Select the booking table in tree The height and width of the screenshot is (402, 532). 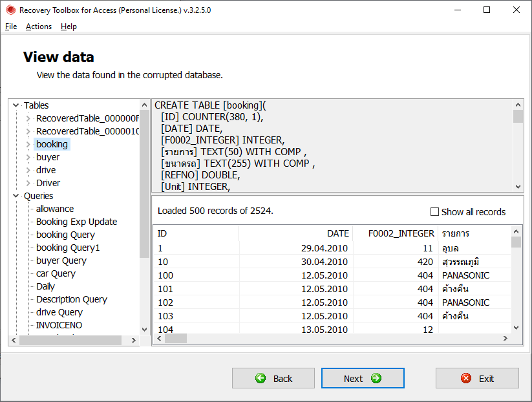tap(52, 144)
